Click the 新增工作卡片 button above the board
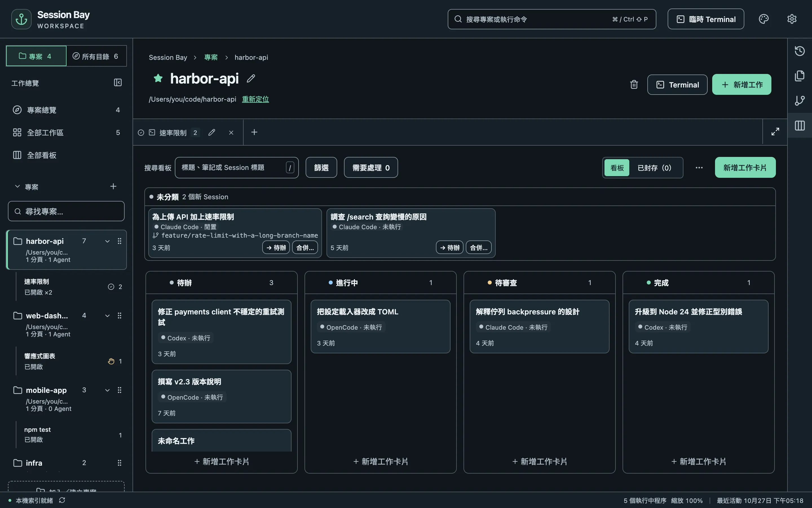Screen dimensions: 812x508 [x=745, y=168]
